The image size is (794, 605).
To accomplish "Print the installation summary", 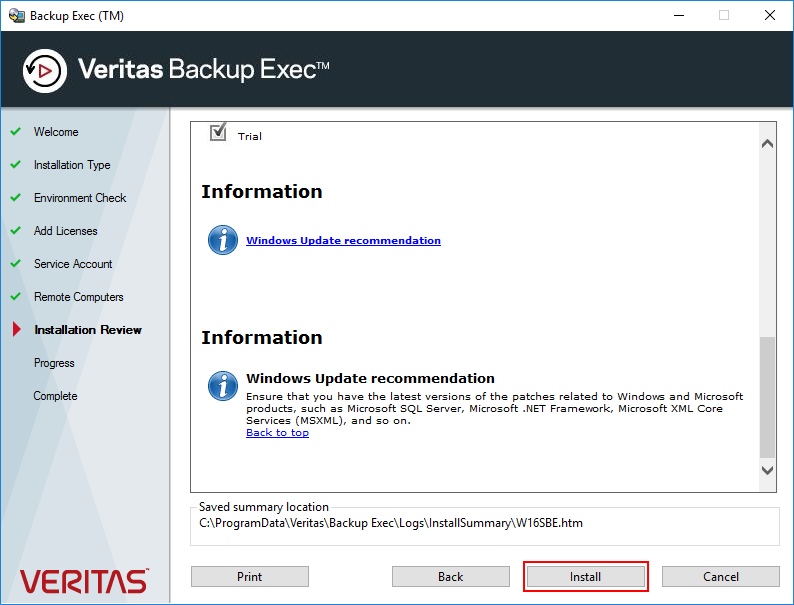I will (x=250, y=577).
